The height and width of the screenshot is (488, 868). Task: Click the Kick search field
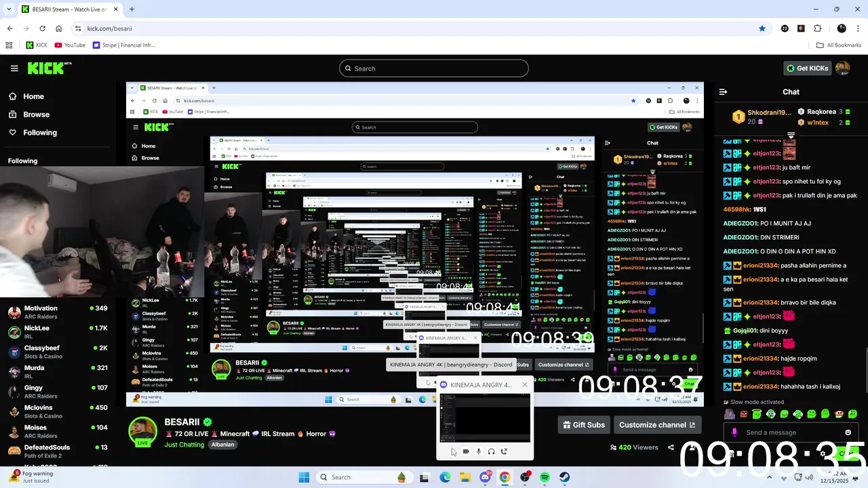click(x=434, y=68)
